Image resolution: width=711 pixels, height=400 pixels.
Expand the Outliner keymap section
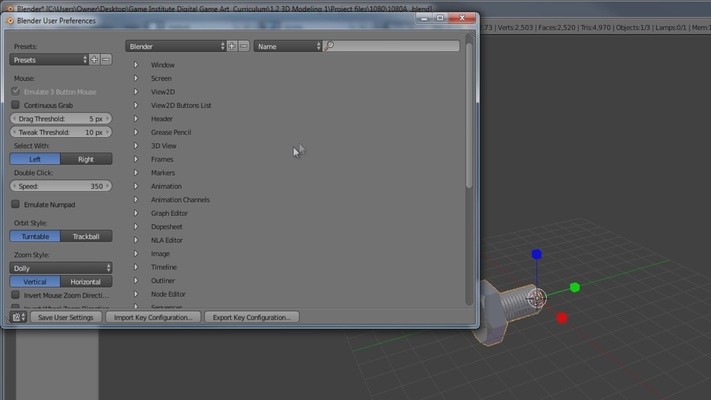coord(136,280)
